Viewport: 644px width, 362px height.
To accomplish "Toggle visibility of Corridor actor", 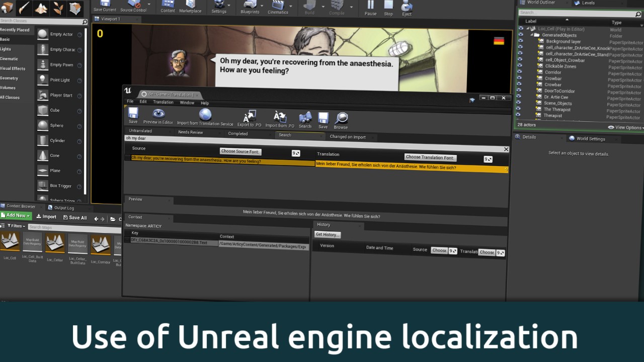I will point(520,71).
